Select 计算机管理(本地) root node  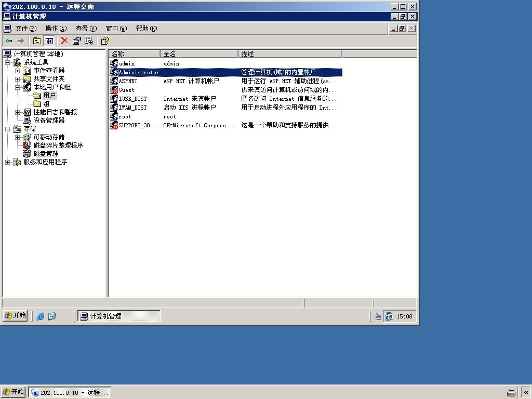38,54
